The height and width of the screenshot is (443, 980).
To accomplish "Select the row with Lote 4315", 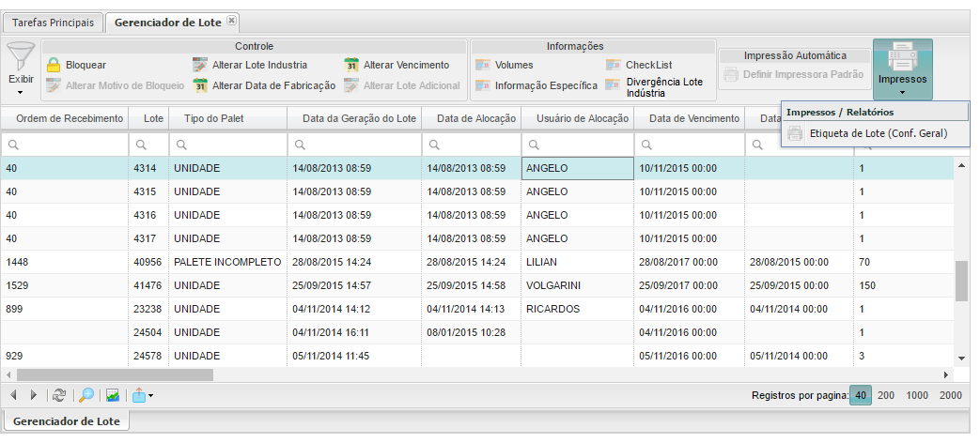I will [x=477, y=191].
